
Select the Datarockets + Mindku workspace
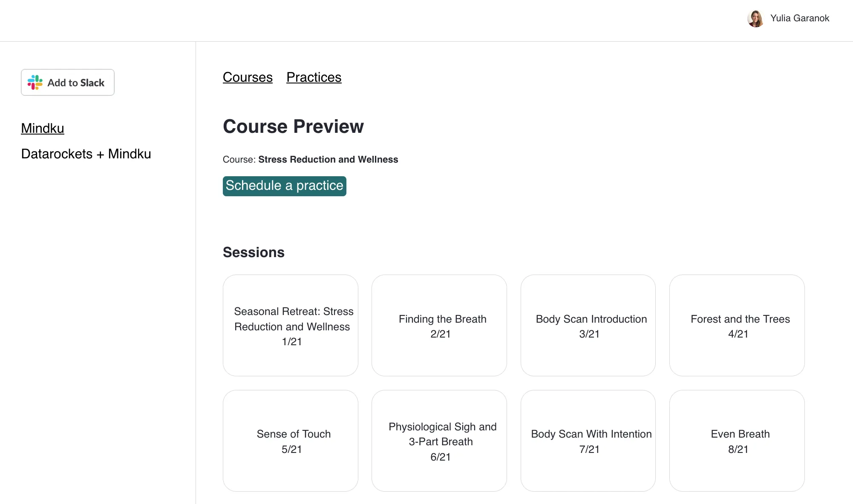click(x=86, y=154)
